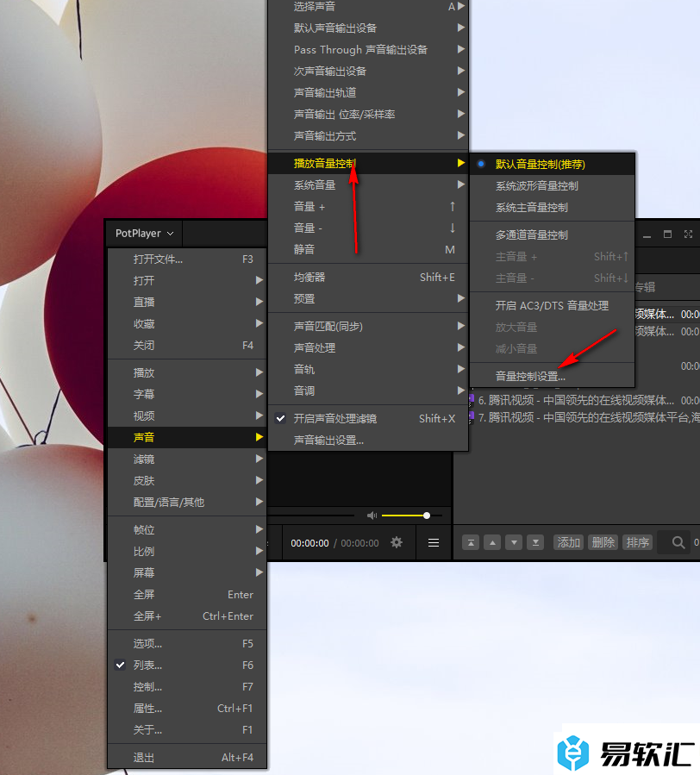Image resolution: width=700 pixels, height=775 pixels.
Task: Open playlist search magnifier
Action: click(x=678, y=543)
